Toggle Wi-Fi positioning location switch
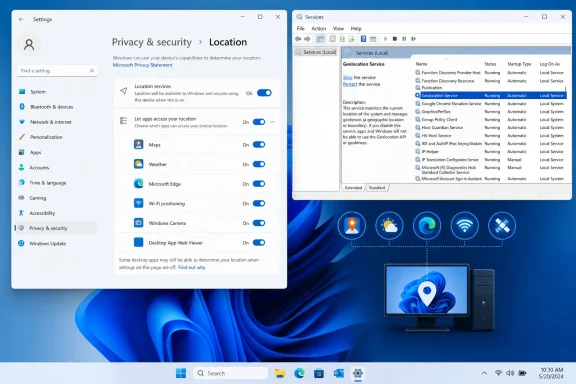Image resolution: width=576 pixels, height=384 pixels. pyautogui.click(x=259, y=204)
